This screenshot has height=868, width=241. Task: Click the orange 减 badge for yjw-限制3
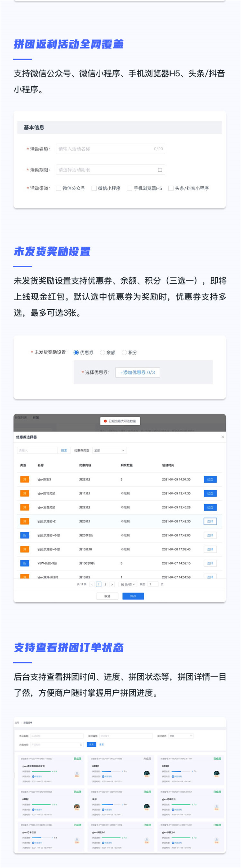25,480
